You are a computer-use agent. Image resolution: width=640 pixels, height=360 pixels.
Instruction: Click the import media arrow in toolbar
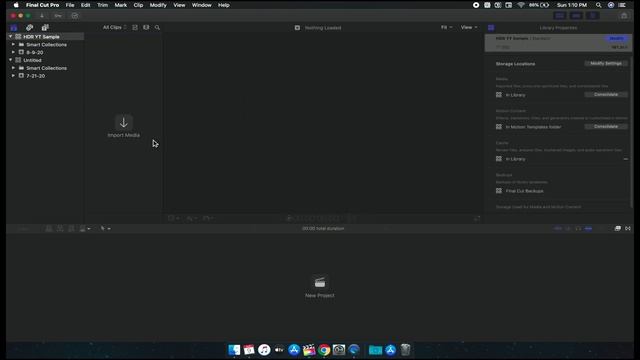click(42, 16)
